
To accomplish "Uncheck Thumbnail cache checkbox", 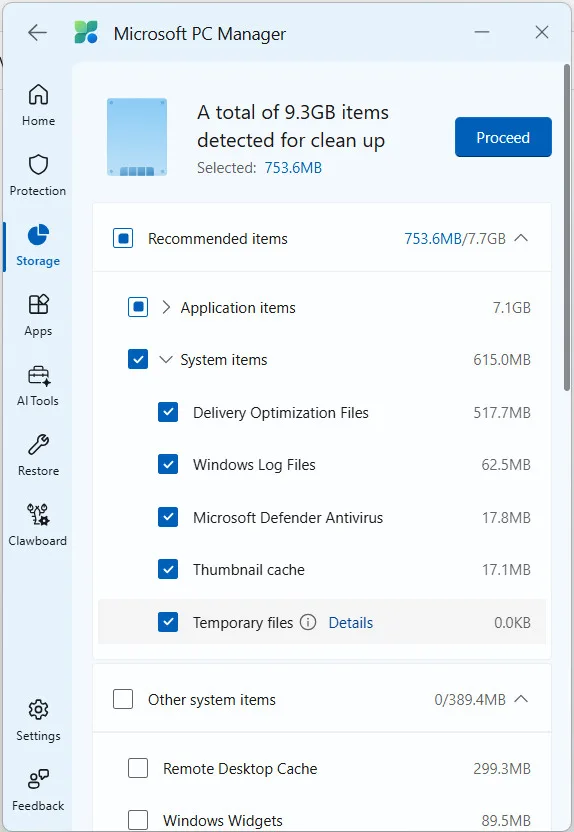I will point(168,569).
